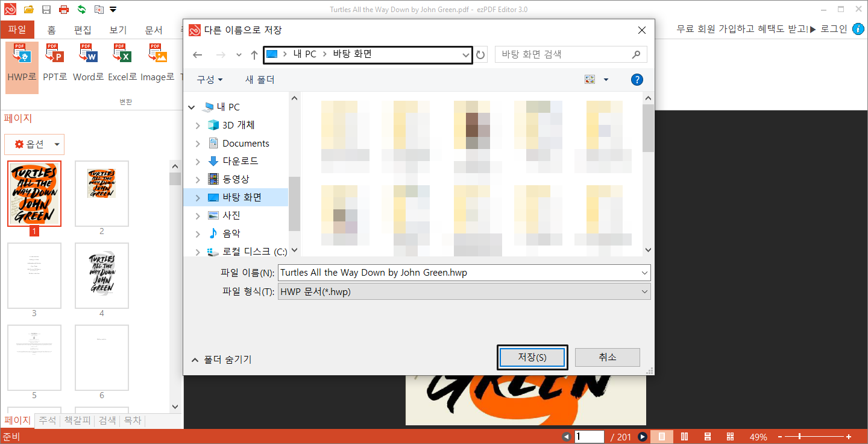
Task: Open the 문서 ribbon tab
Action: [154, 30]
